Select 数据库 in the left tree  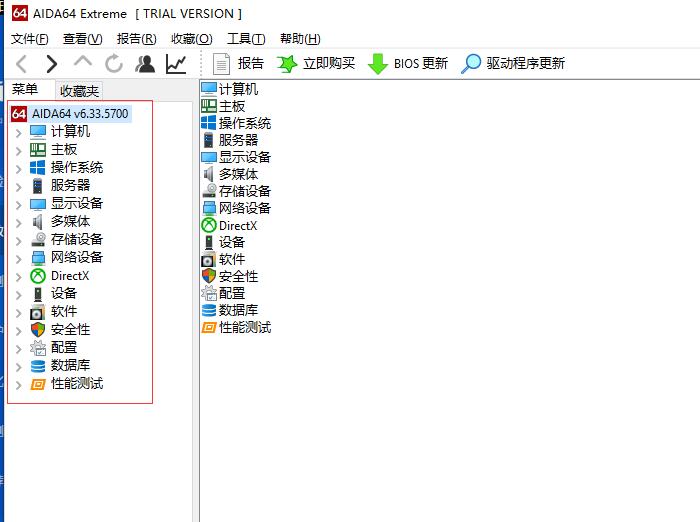(70, 365)
